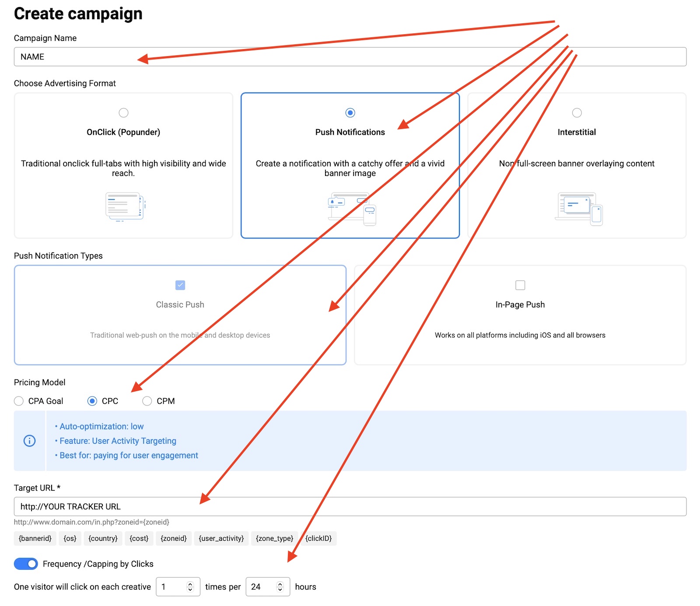Focus the Target URL input field
Image resolution: width=700 pixels, height=606 pixels.
tap(350, 507)
